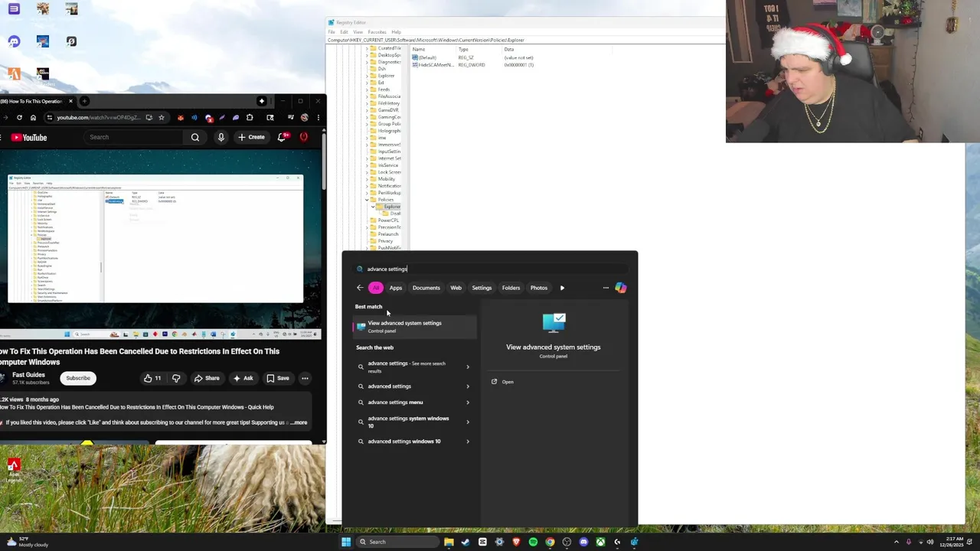Viewport: 980px width, 551px height.
Task: Expand 'advanced settings windows 10' result arrow
Action: pyautogui.click(x=468, y=442)
